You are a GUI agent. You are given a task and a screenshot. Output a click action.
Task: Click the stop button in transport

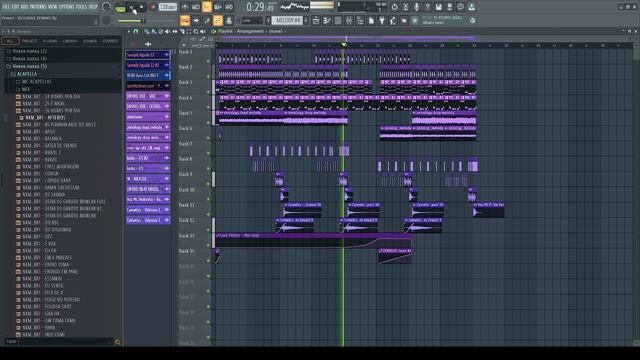pyautogui.click(x=142, y=7)
